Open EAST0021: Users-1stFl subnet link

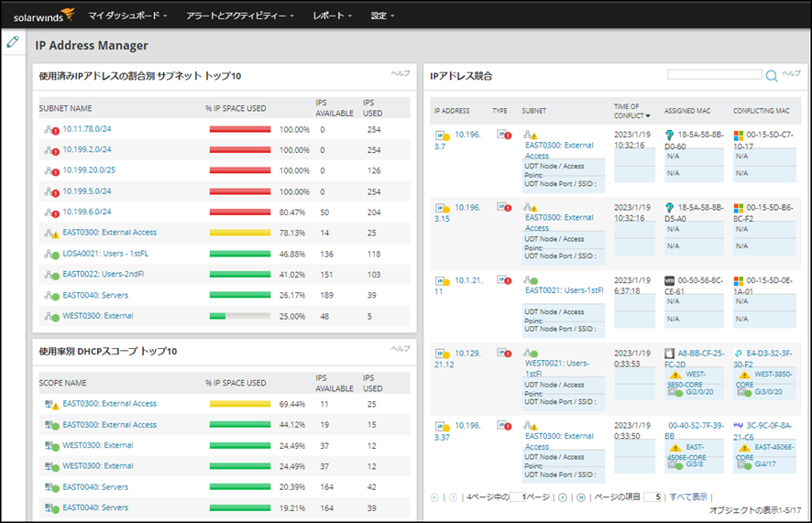(x=565, y=290)
